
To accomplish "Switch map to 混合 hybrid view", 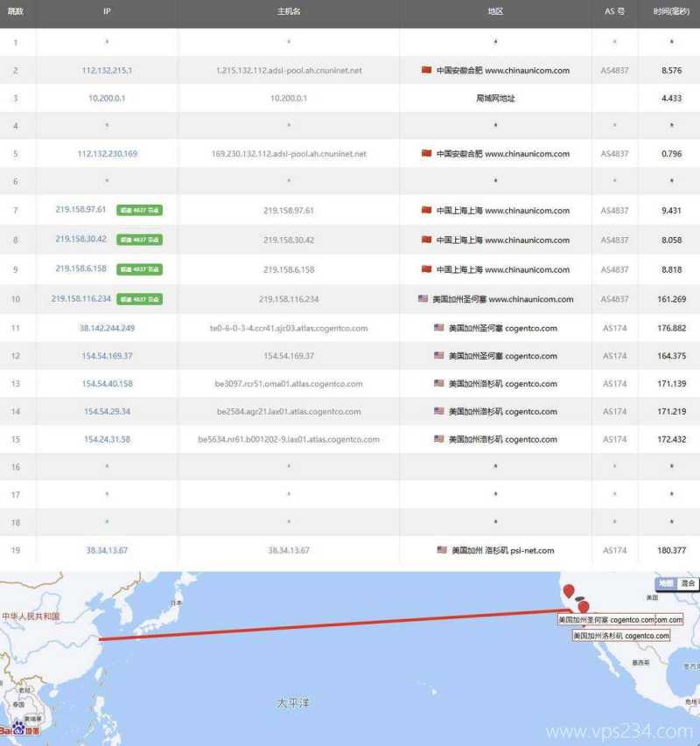I will click(x=688, y=583).
